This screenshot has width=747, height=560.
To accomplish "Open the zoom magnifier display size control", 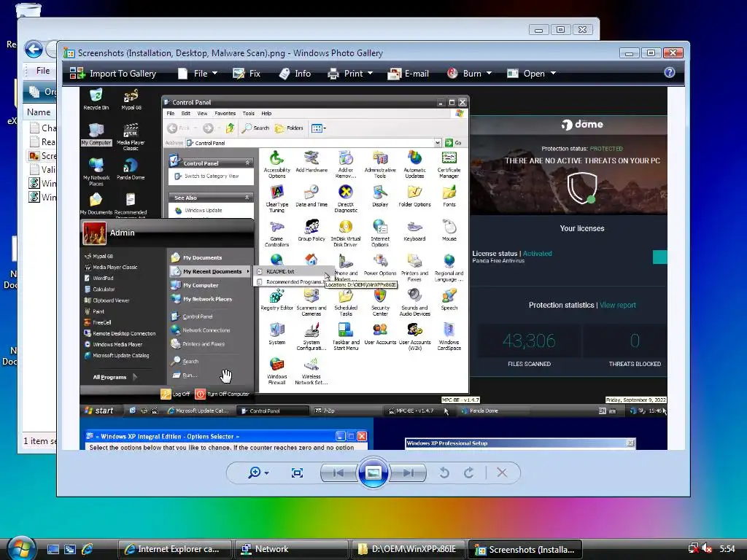I will tap(258, 472).
